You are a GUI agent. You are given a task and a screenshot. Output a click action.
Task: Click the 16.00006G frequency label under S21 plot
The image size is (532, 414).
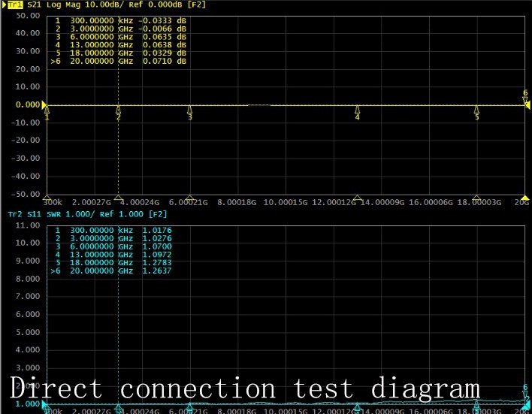click(431, 203)
